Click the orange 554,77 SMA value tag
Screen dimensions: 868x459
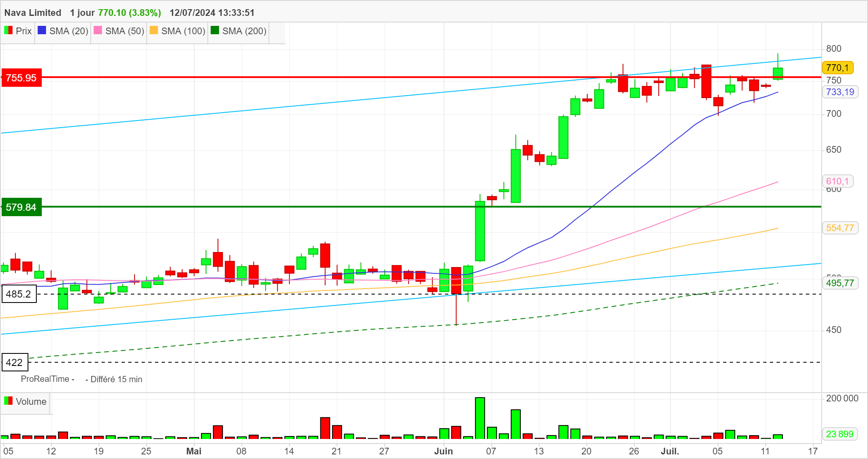pos(840,228)
